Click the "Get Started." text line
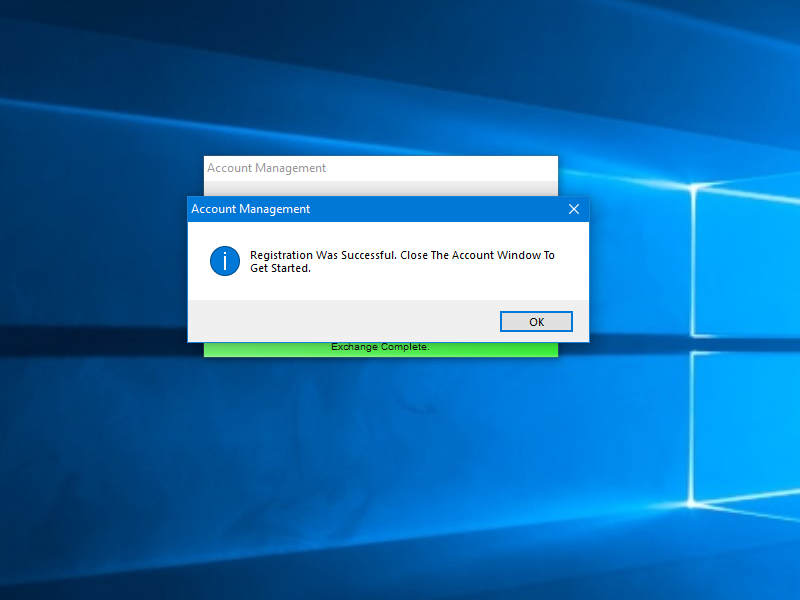The height and width of the screenshot is (600, 800). click(x=280, y=268)
